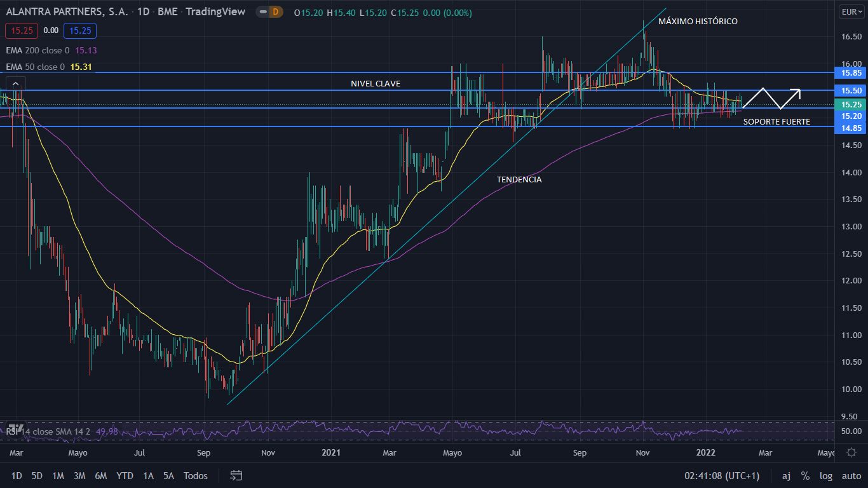Collapse the indicator legend chevron
Viewport: 868px width, 488px height.
pos(16,83)
